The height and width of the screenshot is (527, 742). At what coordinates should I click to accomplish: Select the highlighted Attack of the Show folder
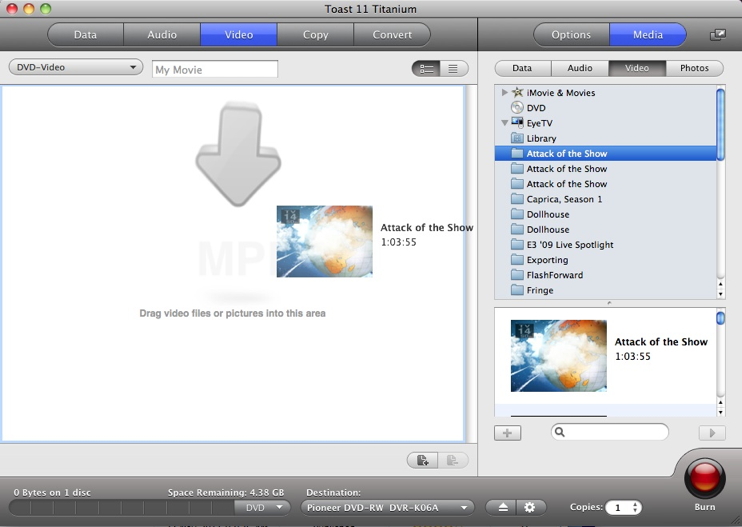pos(605,153)
